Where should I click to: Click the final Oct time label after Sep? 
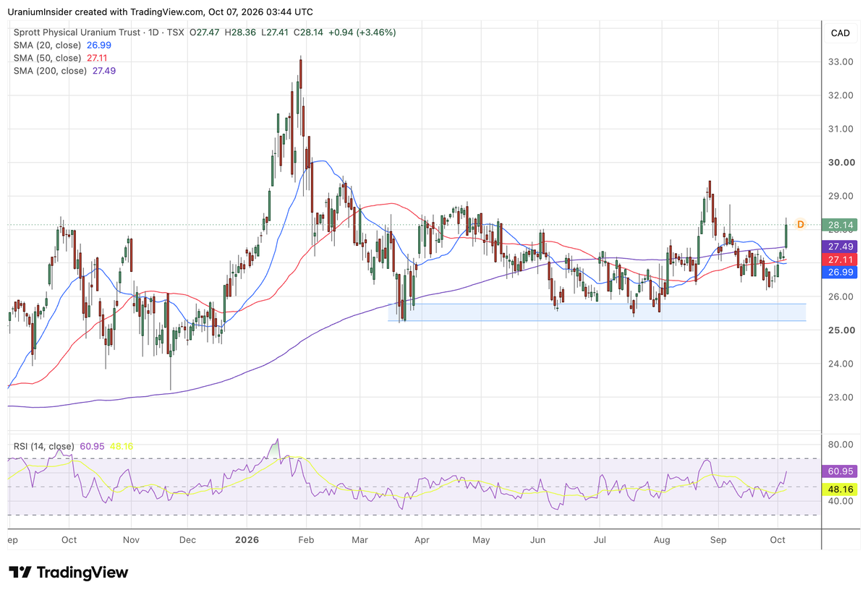tap(778, 539)
